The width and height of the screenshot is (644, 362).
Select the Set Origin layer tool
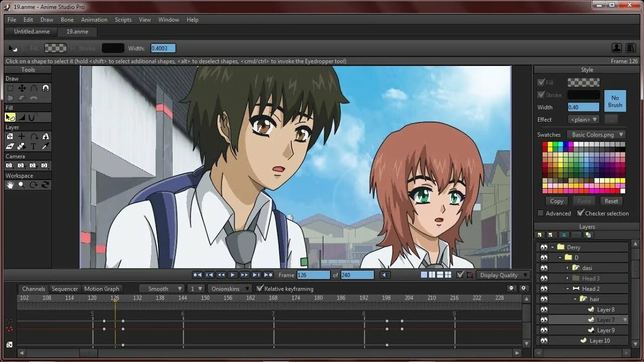(x=10, y=136)
